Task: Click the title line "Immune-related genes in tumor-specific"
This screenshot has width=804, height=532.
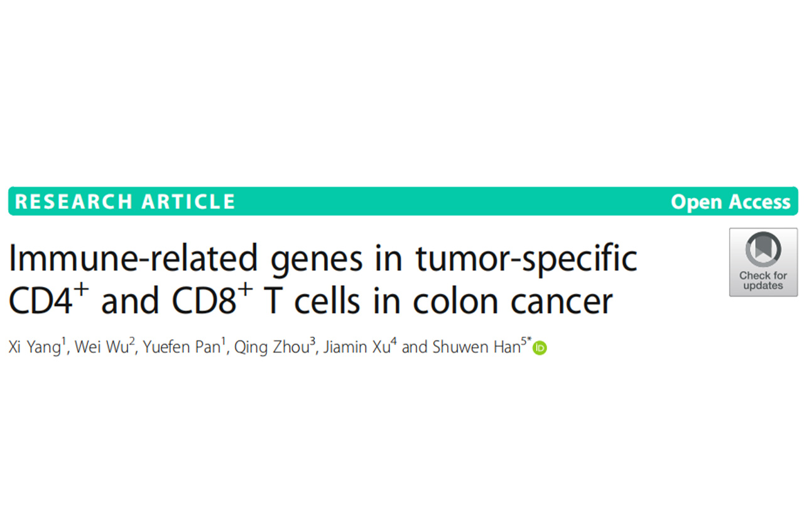Action: tap(323, 259)
